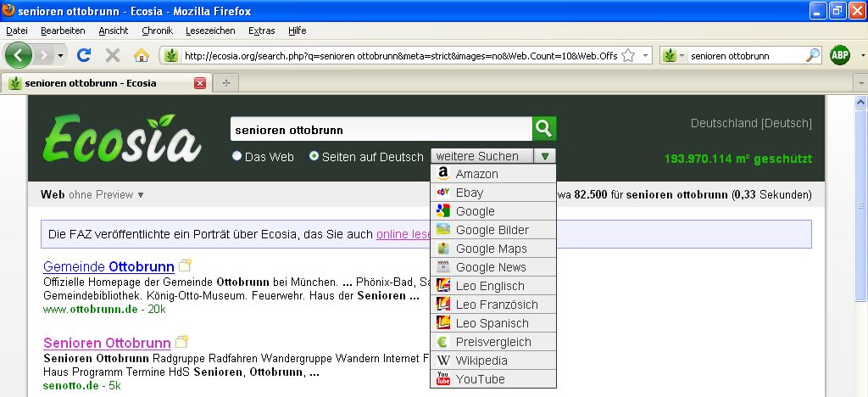Click the forward navigation arrow
This screenshot has width=868, height=397.
[x=44, y=55]
